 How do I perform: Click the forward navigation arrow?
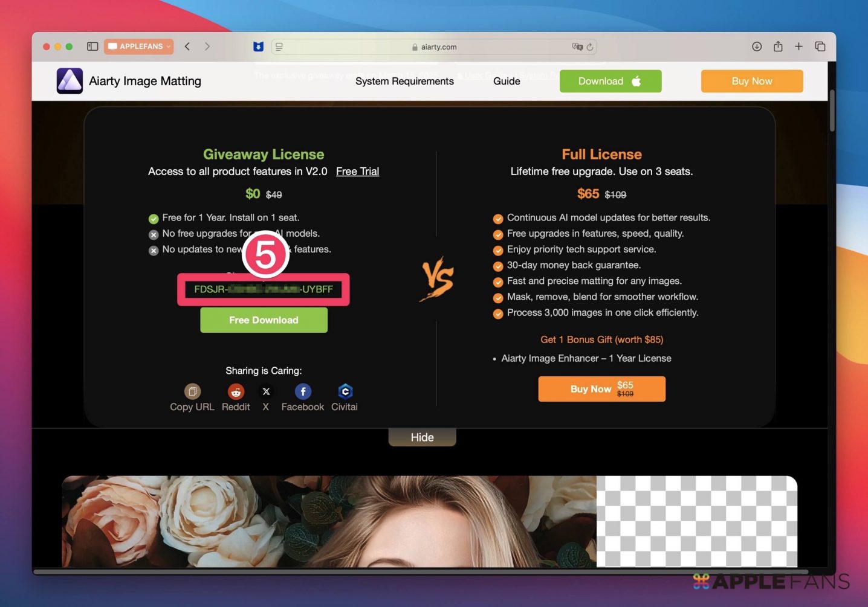[207, 47]
